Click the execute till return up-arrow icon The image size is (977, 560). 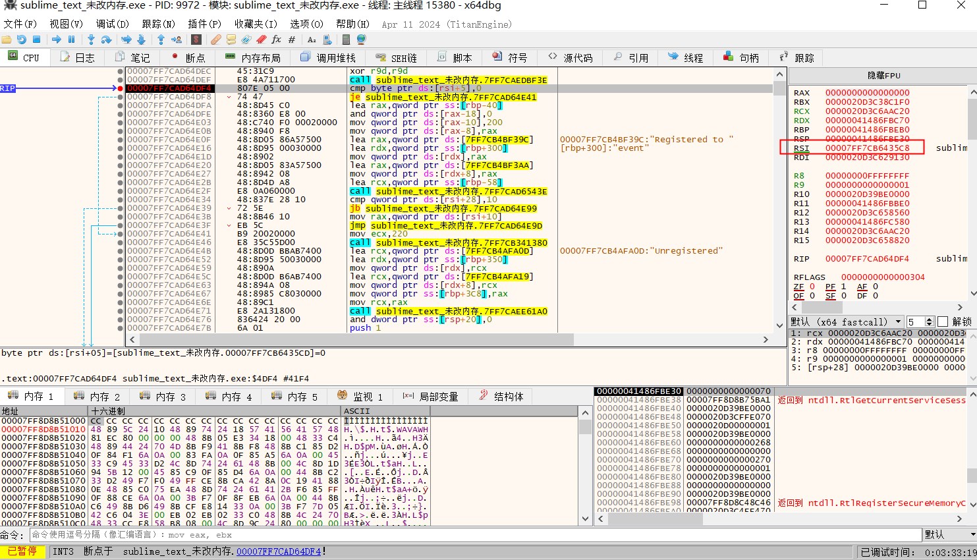point(161,40)
